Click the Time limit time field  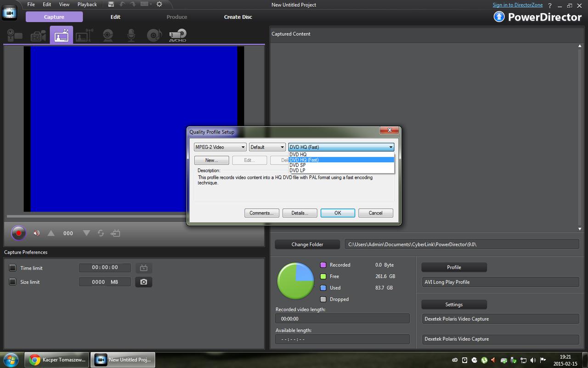105,267
